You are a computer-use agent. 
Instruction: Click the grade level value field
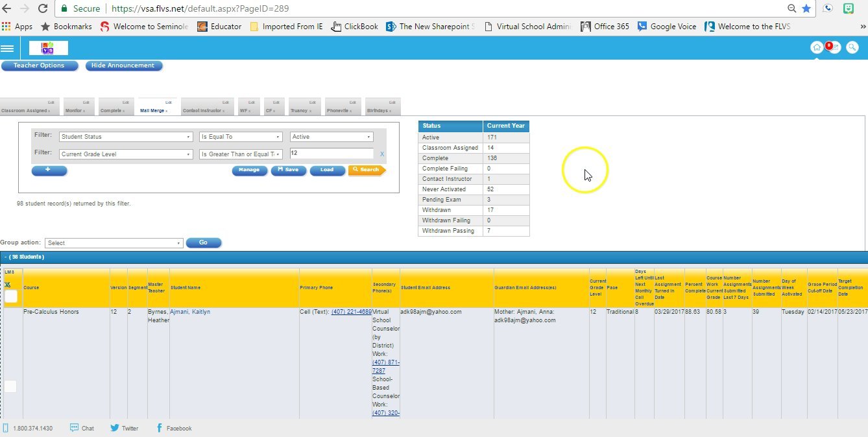[331, 154]
